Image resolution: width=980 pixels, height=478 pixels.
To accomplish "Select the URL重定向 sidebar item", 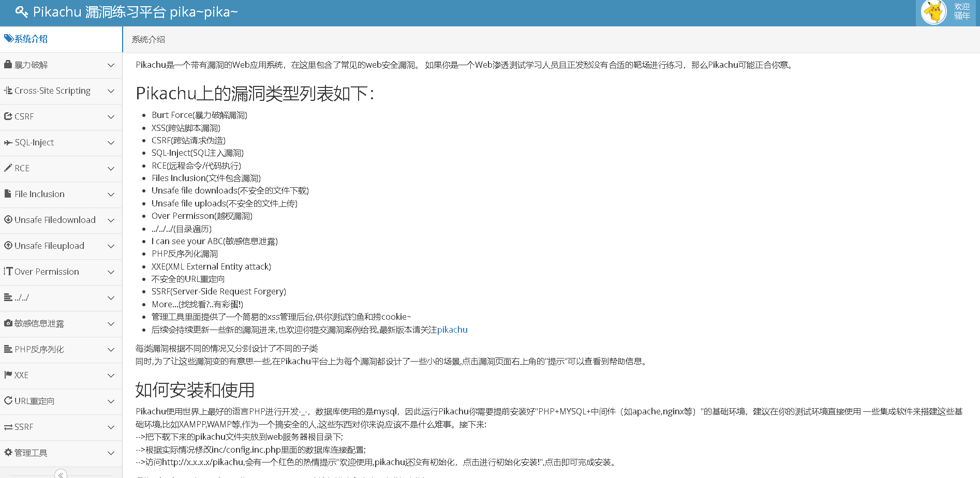I will pos(35,401).
